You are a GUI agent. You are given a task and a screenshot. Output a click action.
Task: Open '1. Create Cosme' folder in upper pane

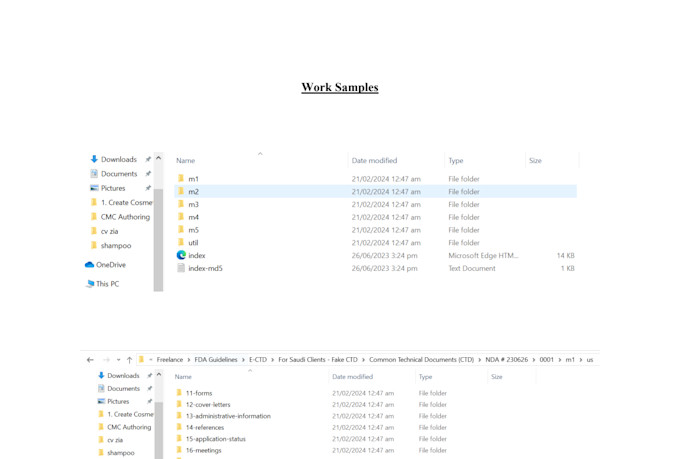click(x=126, y=202)
